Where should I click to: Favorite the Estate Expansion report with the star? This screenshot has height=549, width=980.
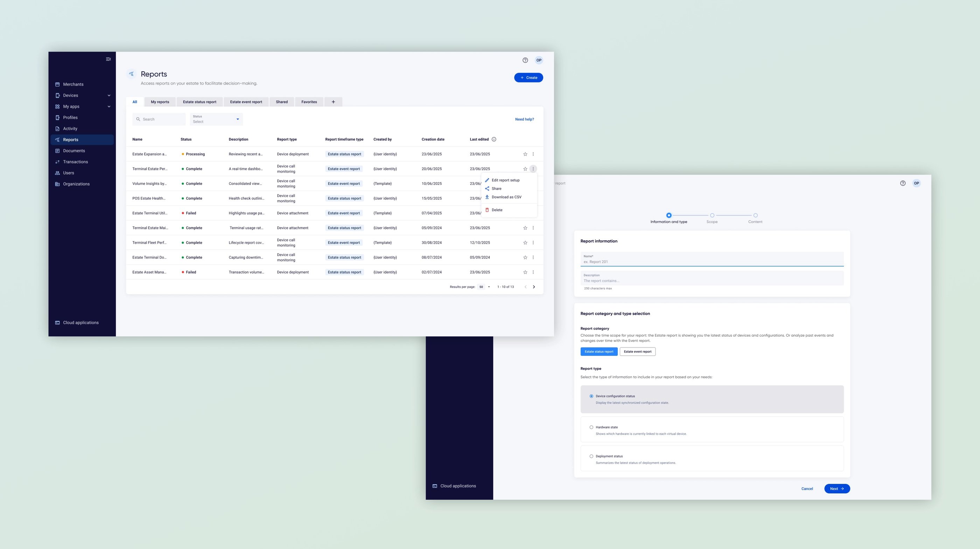coord(525,154)
